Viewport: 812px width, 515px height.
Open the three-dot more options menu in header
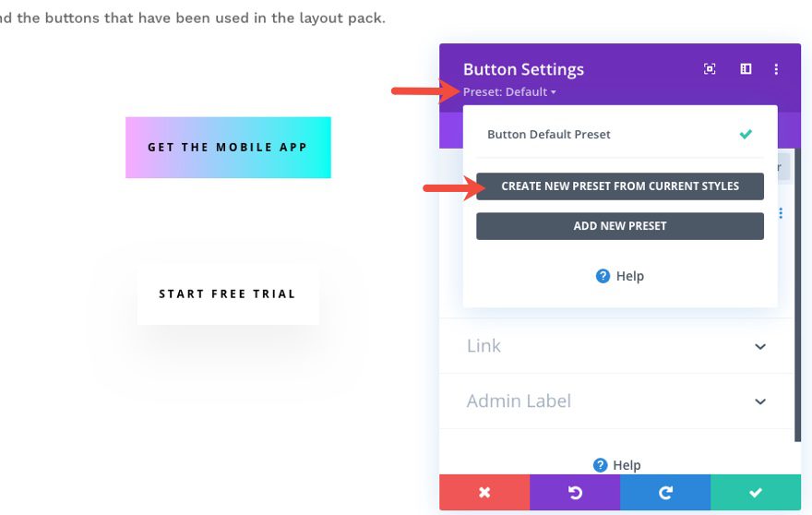777,69
